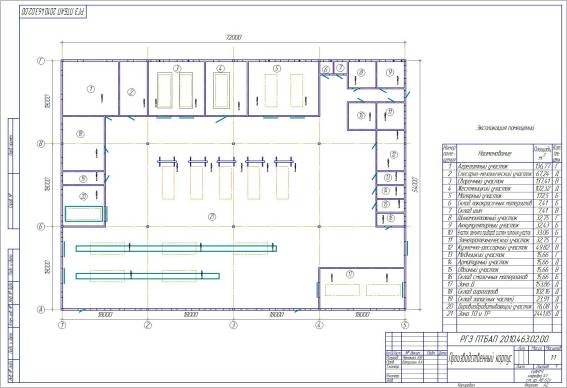Select the Экспликация помещений table heading
Image resolution: width=567 pixels, height=388 pixels.
pos(505,128)
